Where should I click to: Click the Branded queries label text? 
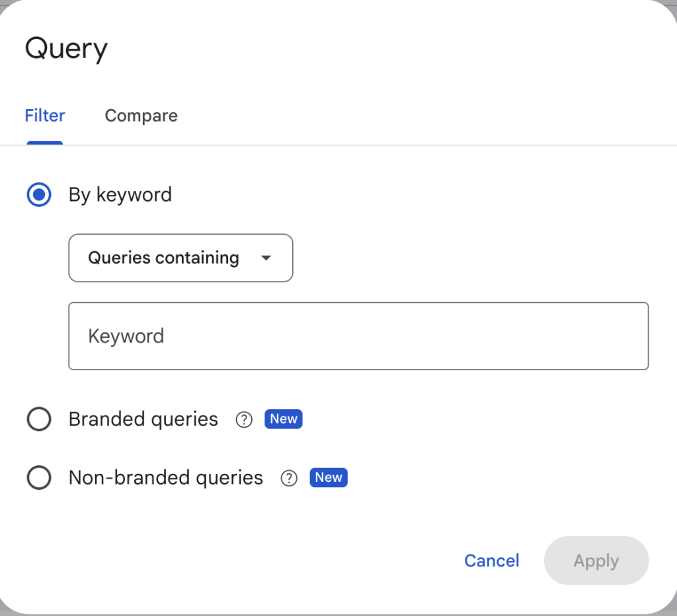[x=143, y=420]
